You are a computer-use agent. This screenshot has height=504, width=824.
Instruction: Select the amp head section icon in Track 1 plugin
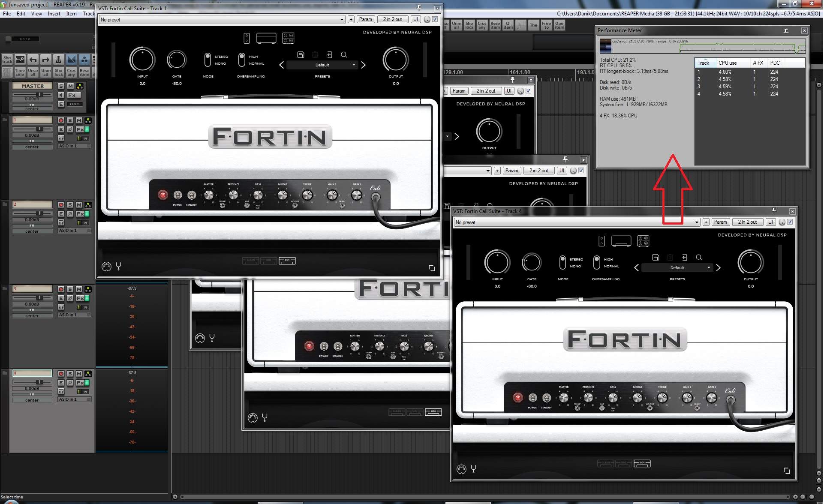tap(266, 38)
